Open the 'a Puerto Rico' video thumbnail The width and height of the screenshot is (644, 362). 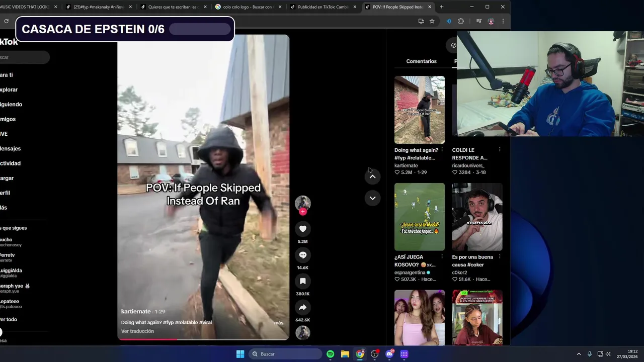(477, 217)
